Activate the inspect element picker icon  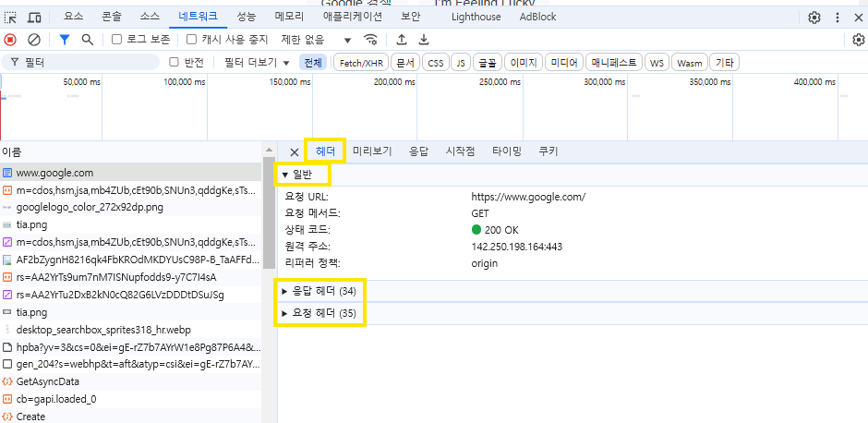(x=10, y=18)
